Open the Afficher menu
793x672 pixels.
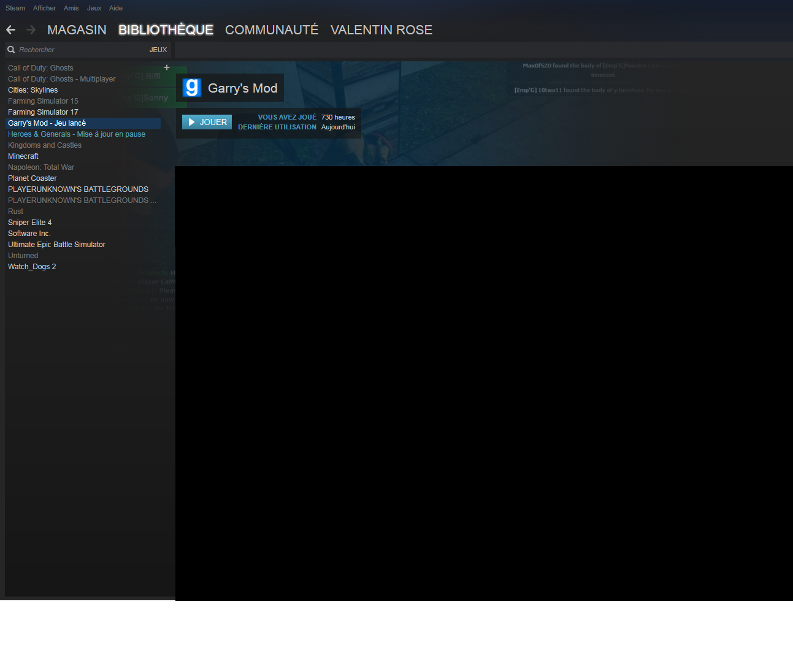click(44, 8)
